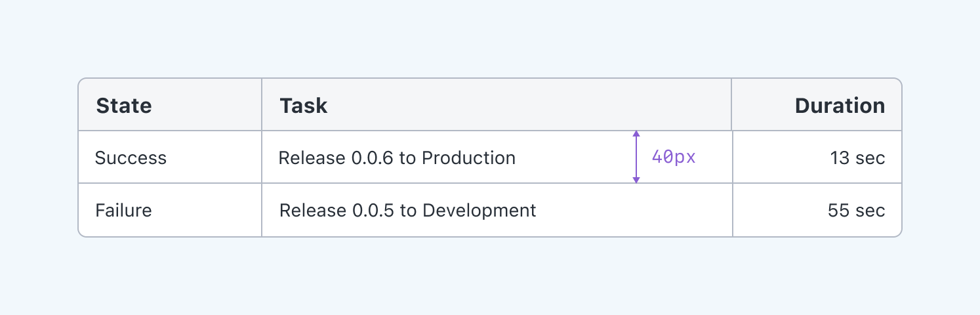
Task: Click the Task column header
Action: (x=304, y=106)
